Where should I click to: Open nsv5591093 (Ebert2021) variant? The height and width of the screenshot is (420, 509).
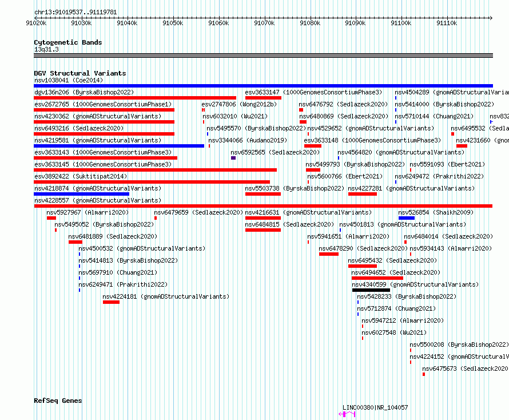tap(447, 164)
